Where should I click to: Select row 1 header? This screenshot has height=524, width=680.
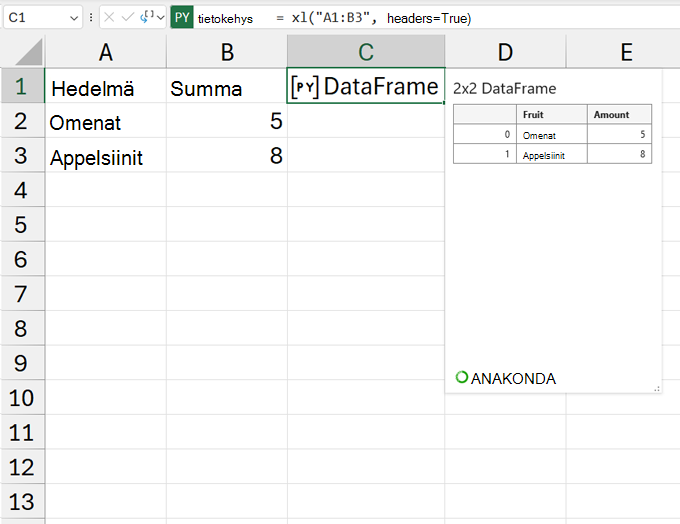pos(22,86)
